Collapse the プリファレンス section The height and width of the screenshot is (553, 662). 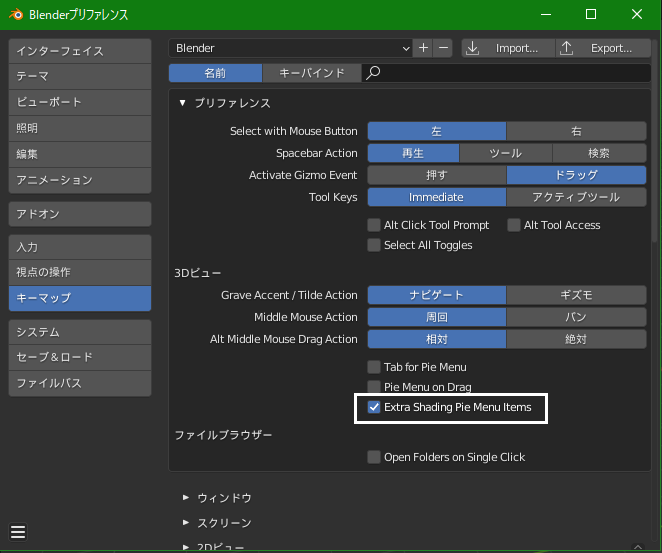point(182,103)
